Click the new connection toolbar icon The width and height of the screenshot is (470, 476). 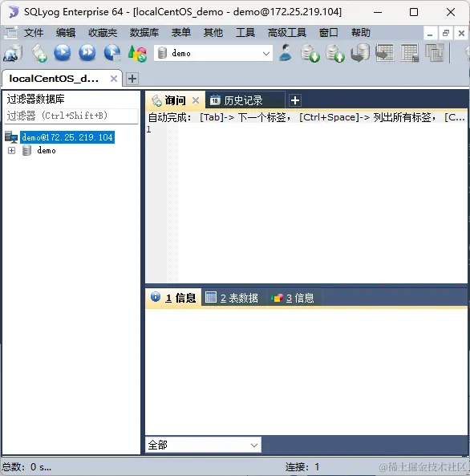tap(13, 53)
